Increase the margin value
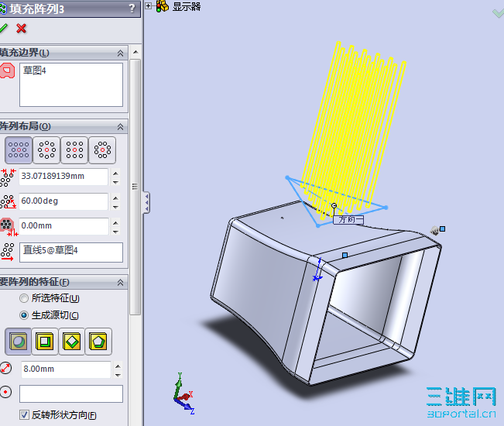The image size is (504, 426). (x=115, y=223)
